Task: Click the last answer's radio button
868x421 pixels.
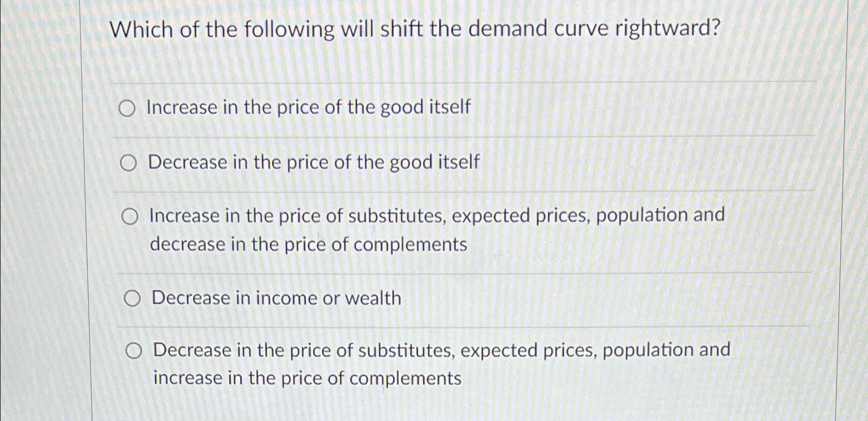Action: pyautogui.click(x=134, y=351)
